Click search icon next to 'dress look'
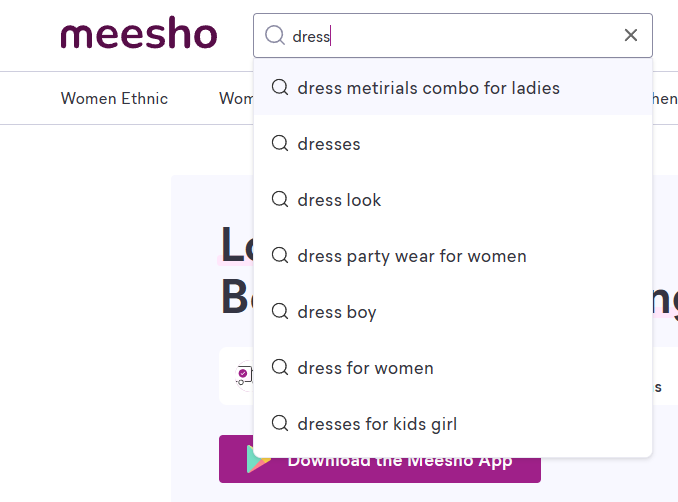This screenshot has width=678, height=502. pyautogui.click(x=280, y=200)
